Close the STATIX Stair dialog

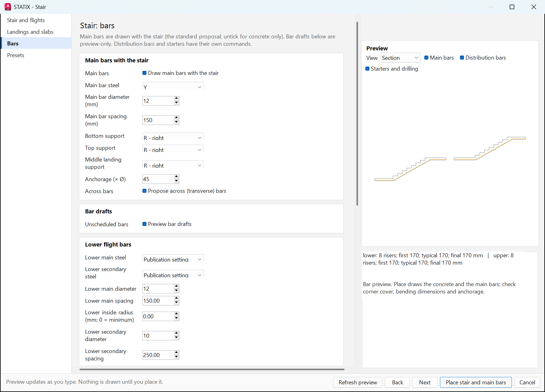pyautogui.click(x=534, y=7)
